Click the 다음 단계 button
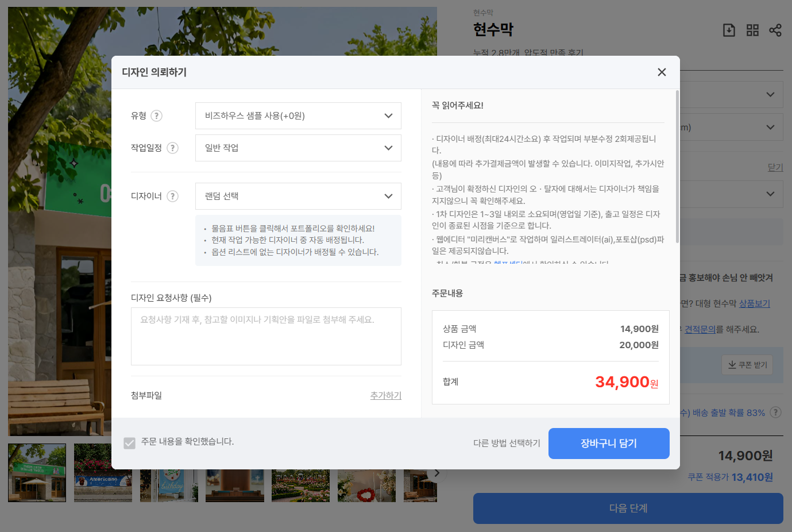This screenshot has height=532, width=792. coord(628,508)
